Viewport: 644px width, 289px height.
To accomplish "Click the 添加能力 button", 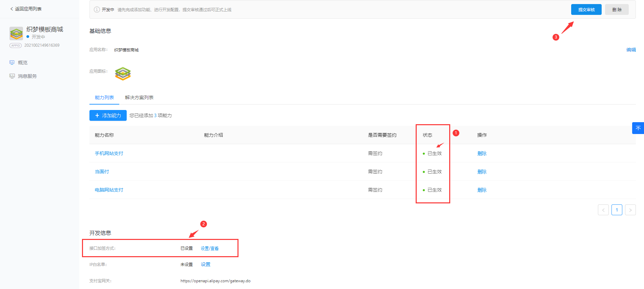I will (x=108, y=115).
